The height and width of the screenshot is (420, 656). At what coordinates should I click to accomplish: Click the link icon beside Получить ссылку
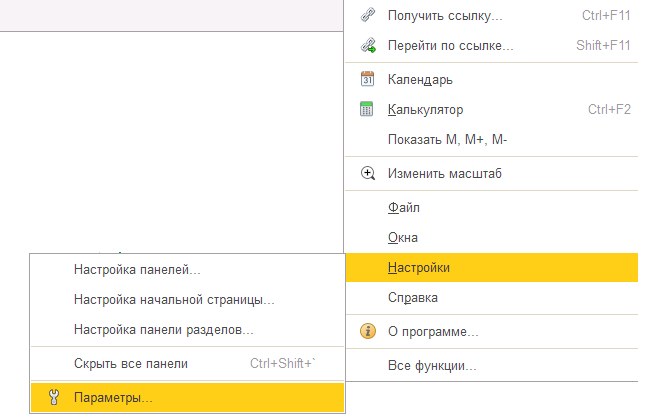[368, 15]
